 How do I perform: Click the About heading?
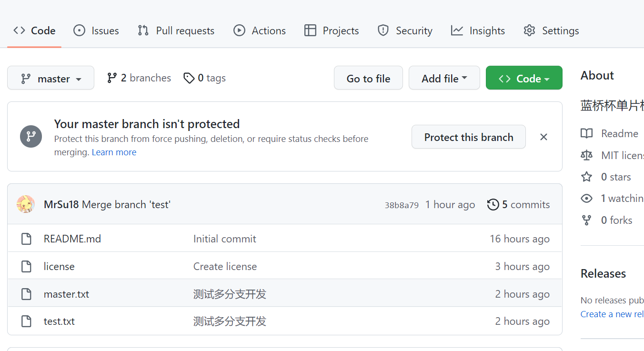click(597, 76)
